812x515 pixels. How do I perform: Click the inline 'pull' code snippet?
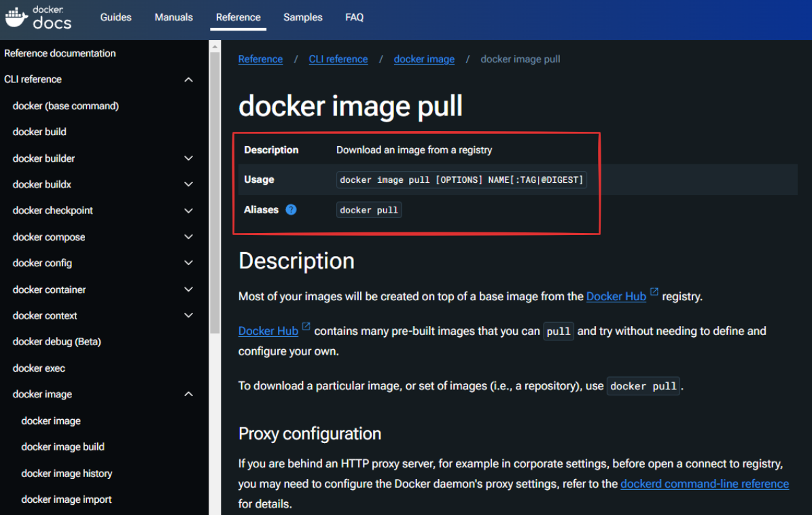(559, 332)
